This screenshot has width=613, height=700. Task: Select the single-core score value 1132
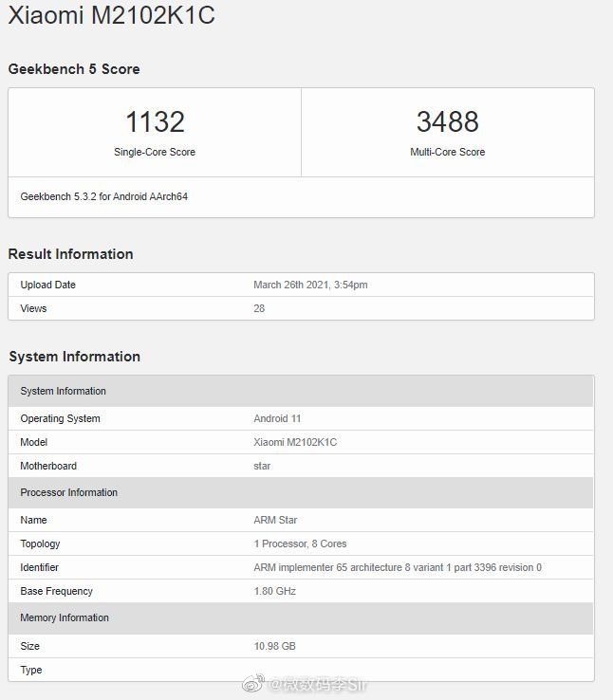155,121
